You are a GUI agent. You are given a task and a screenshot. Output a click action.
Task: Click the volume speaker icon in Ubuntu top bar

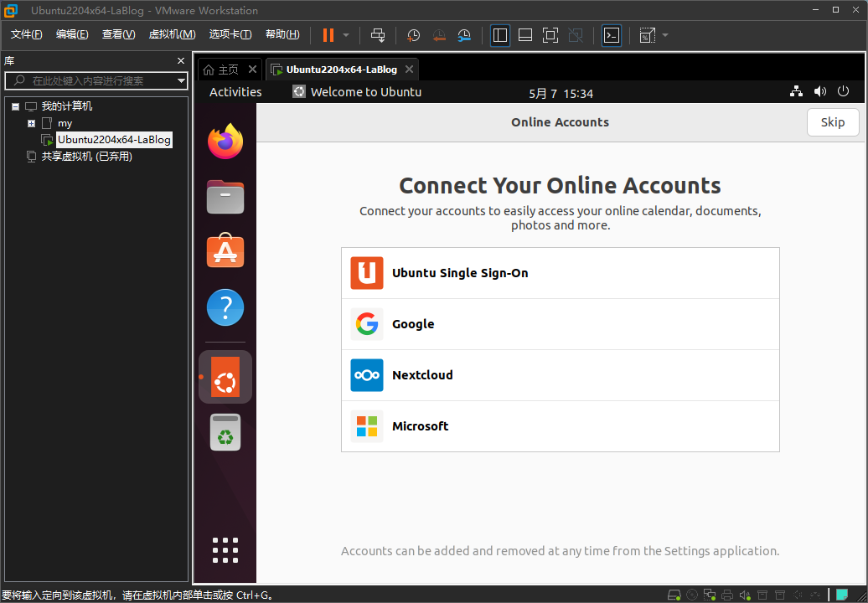820,91
